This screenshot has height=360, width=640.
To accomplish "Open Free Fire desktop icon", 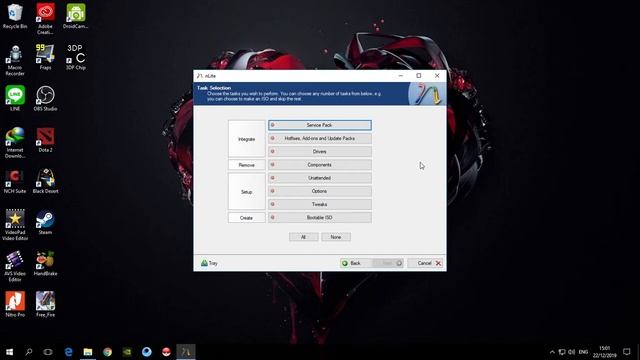I will [x=45, y=304].
